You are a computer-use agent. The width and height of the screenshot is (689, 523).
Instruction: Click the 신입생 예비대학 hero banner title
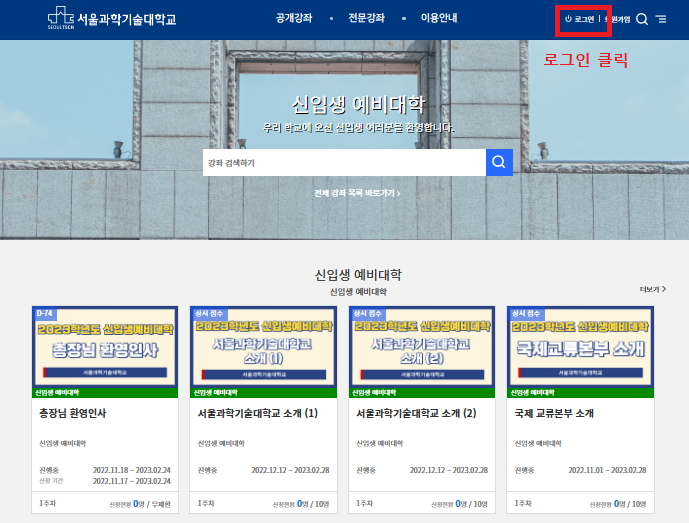(359, 105)
